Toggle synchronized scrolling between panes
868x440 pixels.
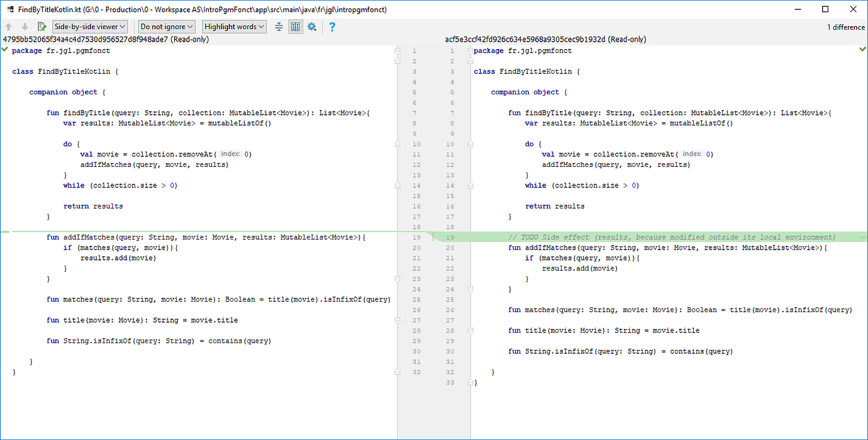point(295,26)
